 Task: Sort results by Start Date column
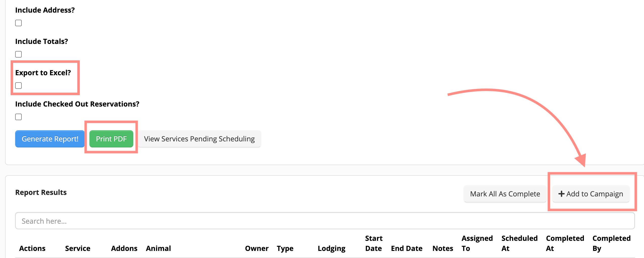coord(374,243)
